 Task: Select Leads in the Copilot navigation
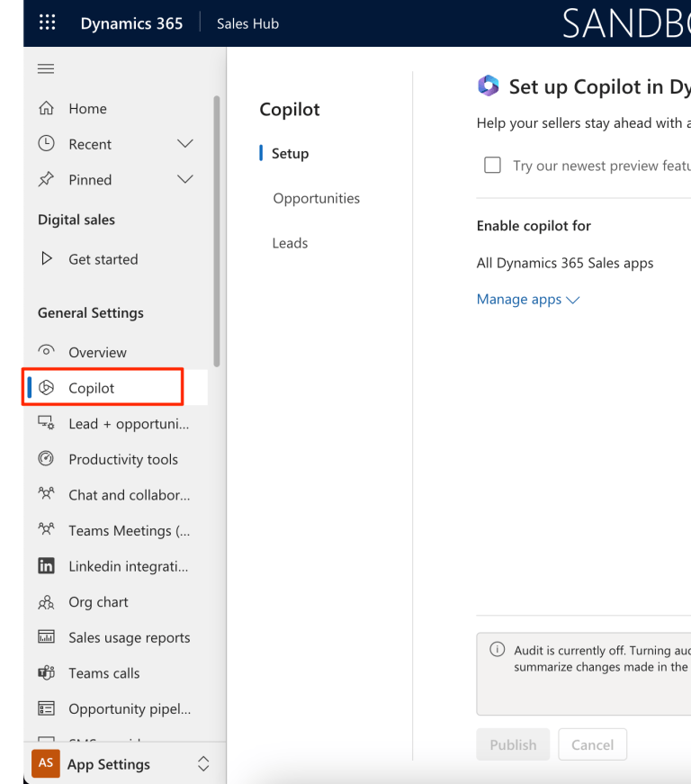pos(290,243)
